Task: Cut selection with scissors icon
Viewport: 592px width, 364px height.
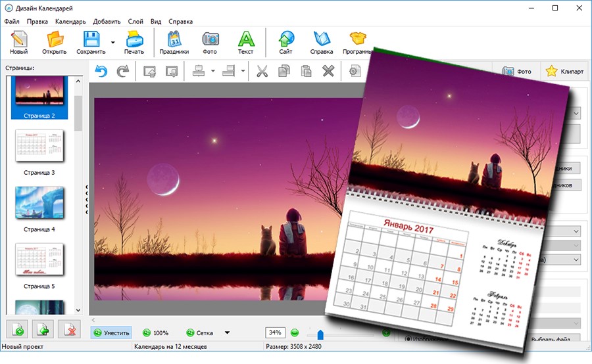Action: (262, 71)
